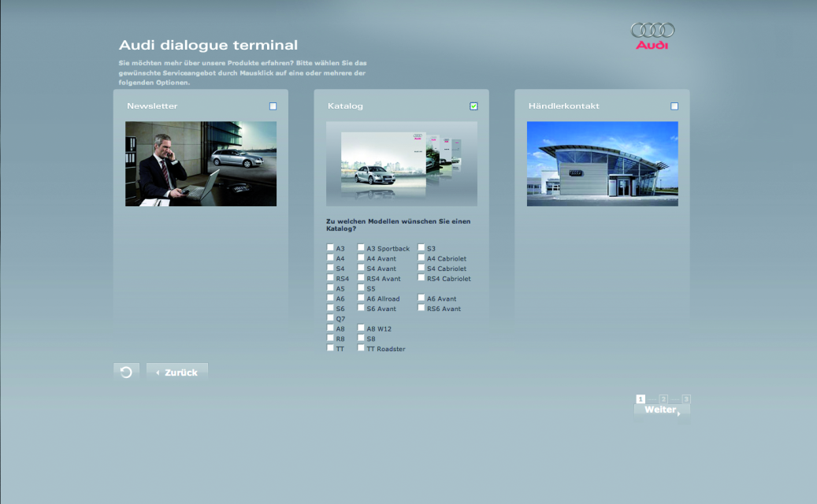Check the A6 Avant checkbox
The image size is (817, 504).
tap(421, 298)
